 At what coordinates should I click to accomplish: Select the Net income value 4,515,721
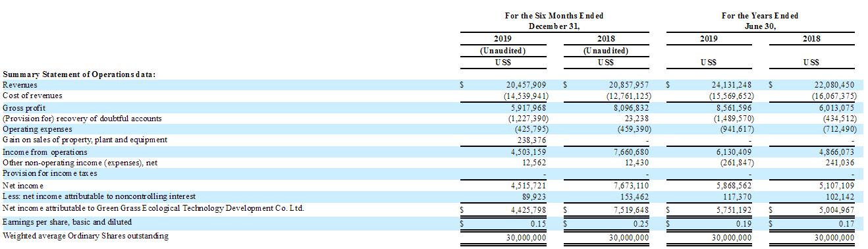point(528,186)
